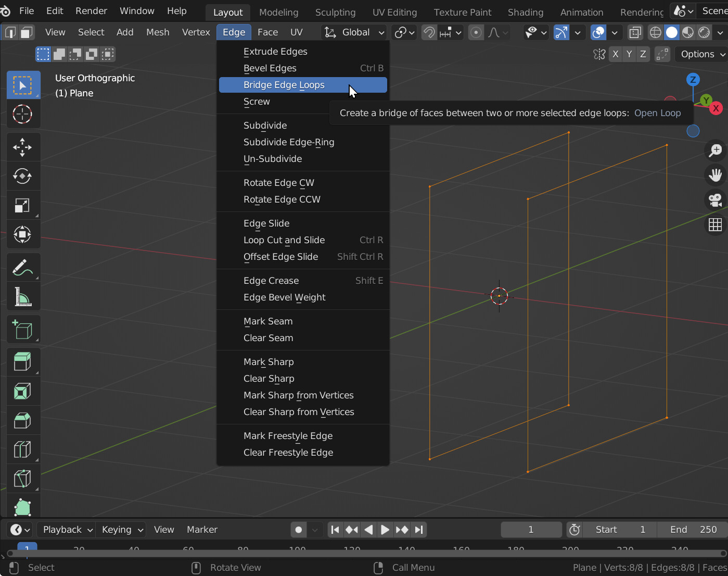
Task: Switch orthographic/perspective grid icon
Action: pyautogui.click(x=716, y=224)
